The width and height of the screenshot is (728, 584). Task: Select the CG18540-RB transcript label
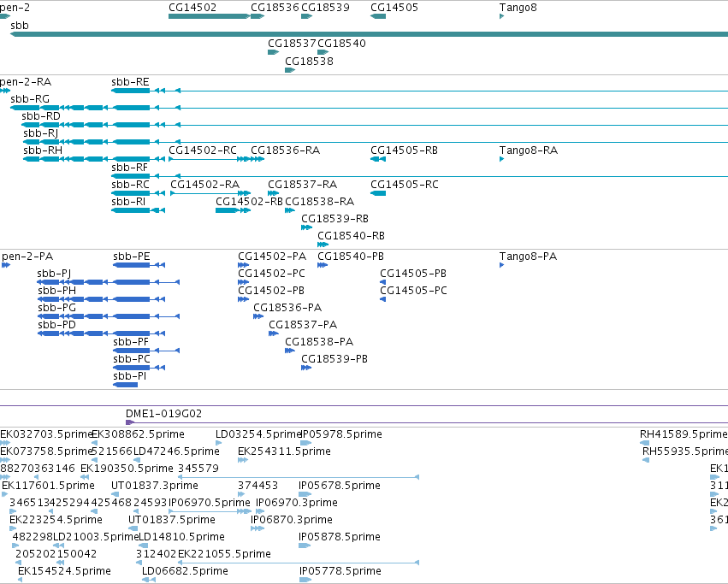point(351,236)
